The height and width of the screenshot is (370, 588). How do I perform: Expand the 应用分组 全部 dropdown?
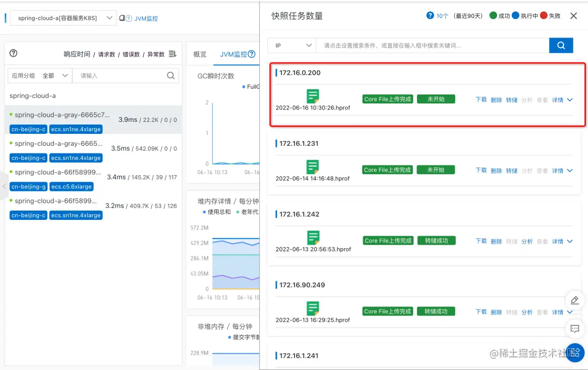pyautogui.click(x=40, y=76)
